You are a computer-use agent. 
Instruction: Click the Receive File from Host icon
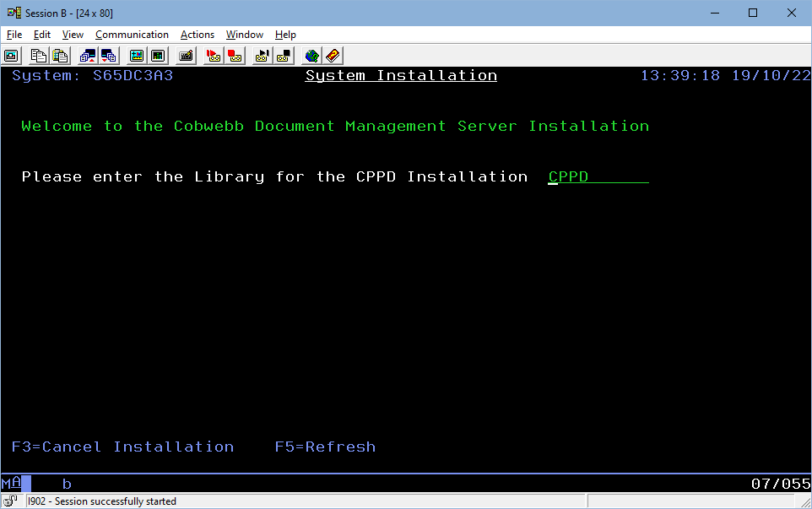pos(109,56)
